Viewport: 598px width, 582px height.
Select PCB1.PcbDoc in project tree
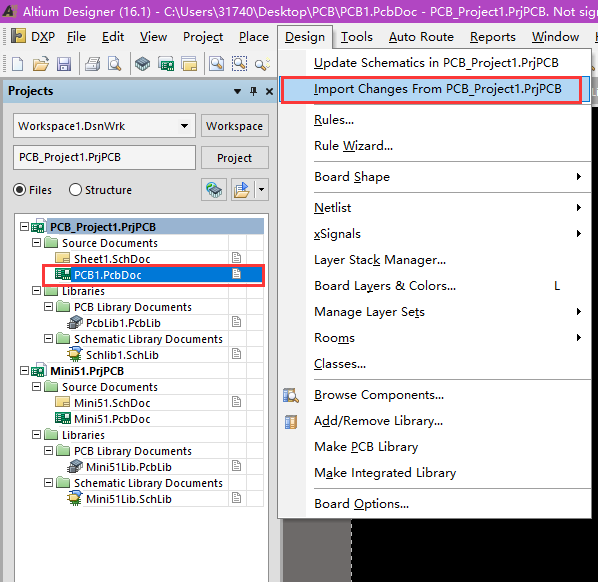108,275
